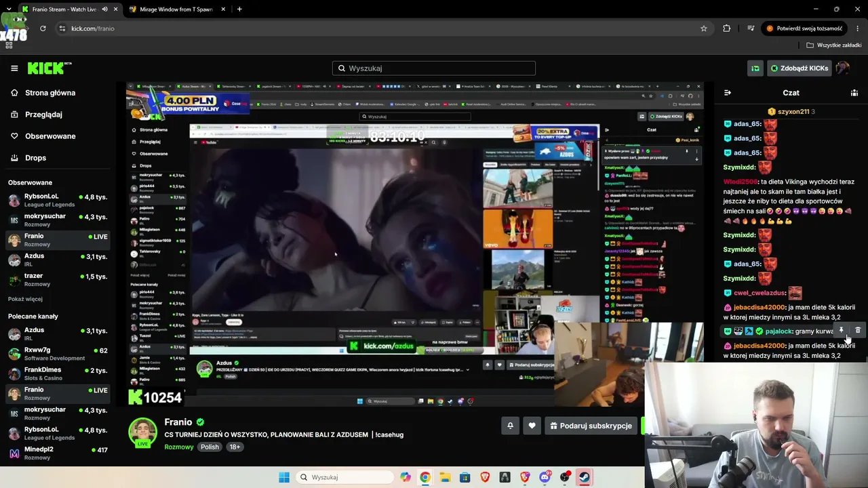Launch Copilot from the taskbar
This screenshot has width=868, height=488.
[x=406, y=477]
